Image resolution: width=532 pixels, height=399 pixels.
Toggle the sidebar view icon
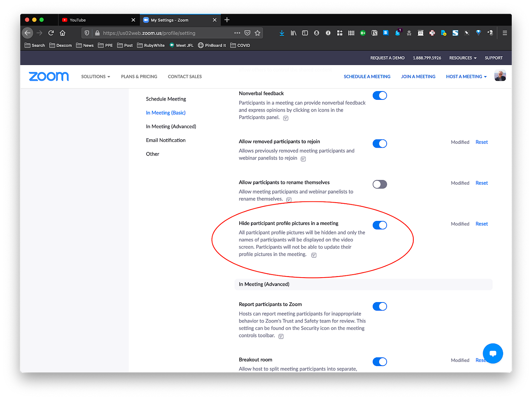tap(305, 33)
